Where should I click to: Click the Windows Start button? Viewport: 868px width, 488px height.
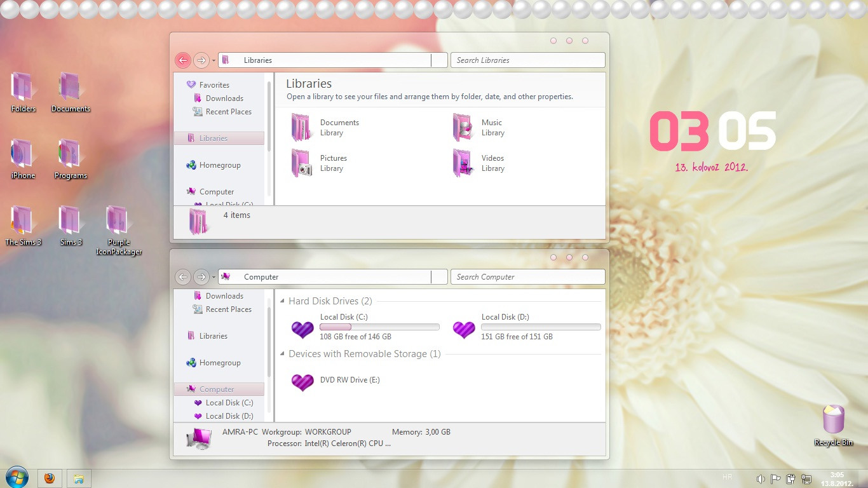(16, 477)
